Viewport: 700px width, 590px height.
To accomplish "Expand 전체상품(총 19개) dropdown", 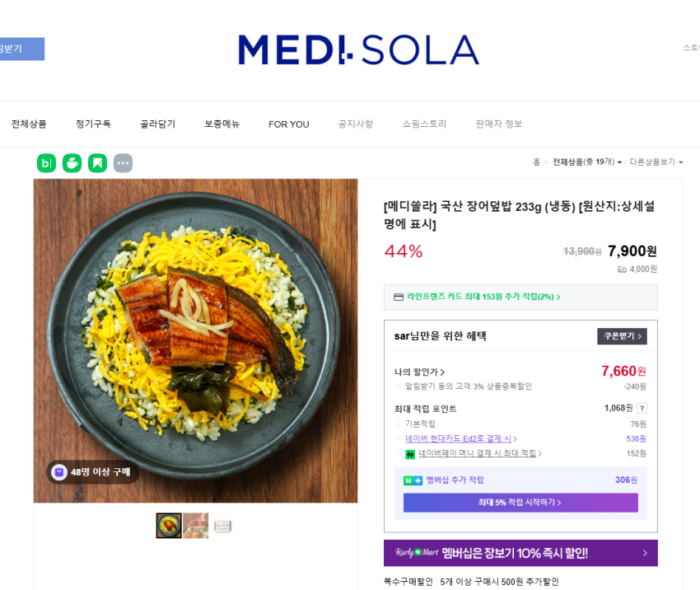I will (587, 162).
